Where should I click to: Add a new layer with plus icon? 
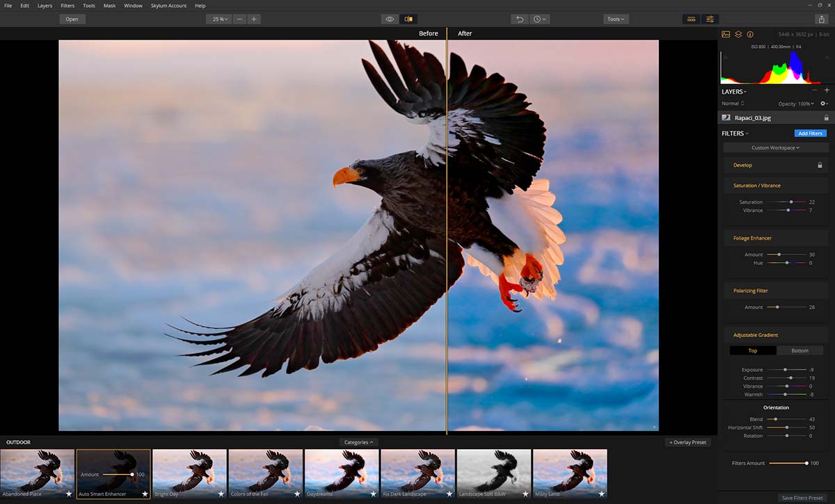point(827,90)
